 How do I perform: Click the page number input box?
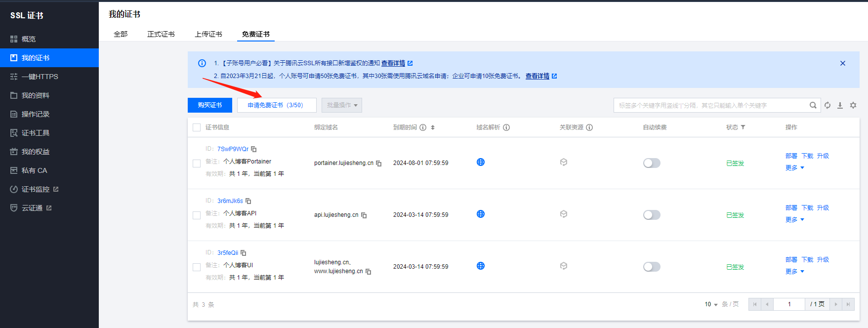pos(789,304)
